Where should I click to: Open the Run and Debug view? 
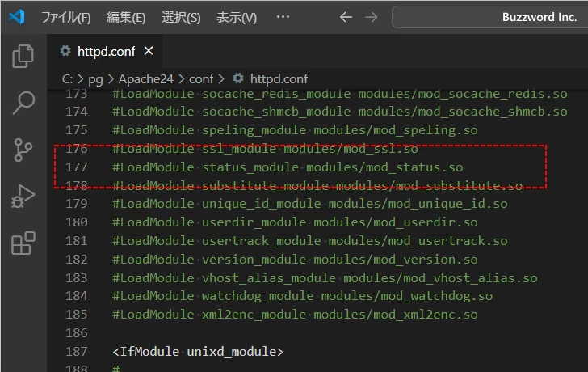[x=23, y=197]
